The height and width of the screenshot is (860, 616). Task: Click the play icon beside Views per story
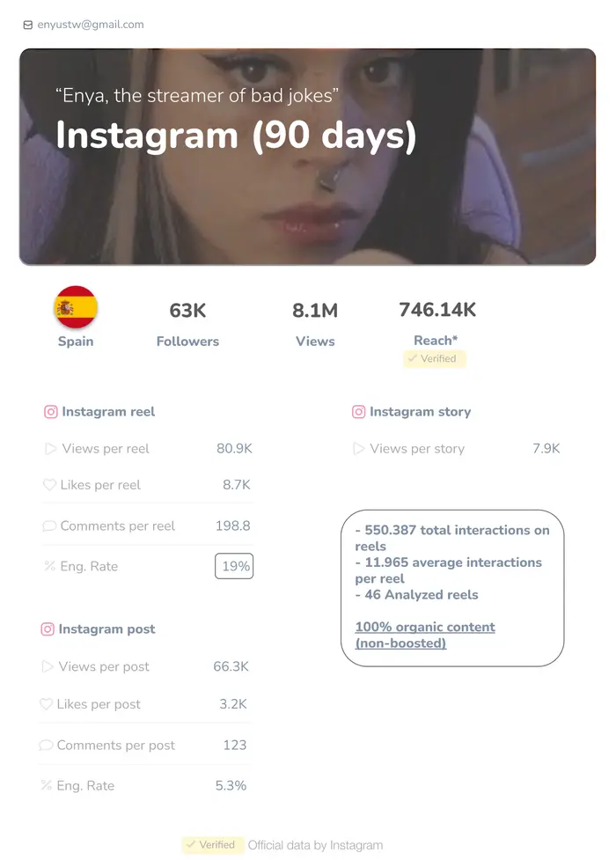[x=358, y=449]
